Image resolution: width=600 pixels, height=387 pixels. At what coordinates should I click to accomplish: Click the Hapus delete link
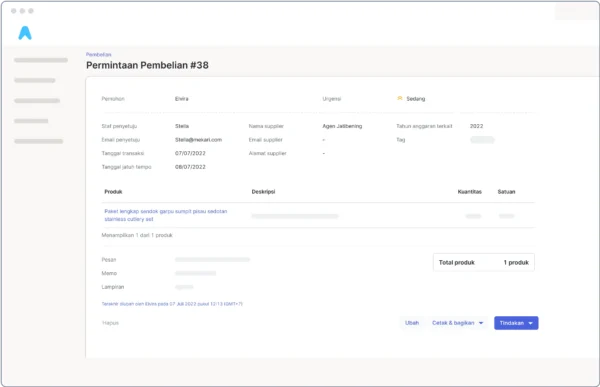110,323
